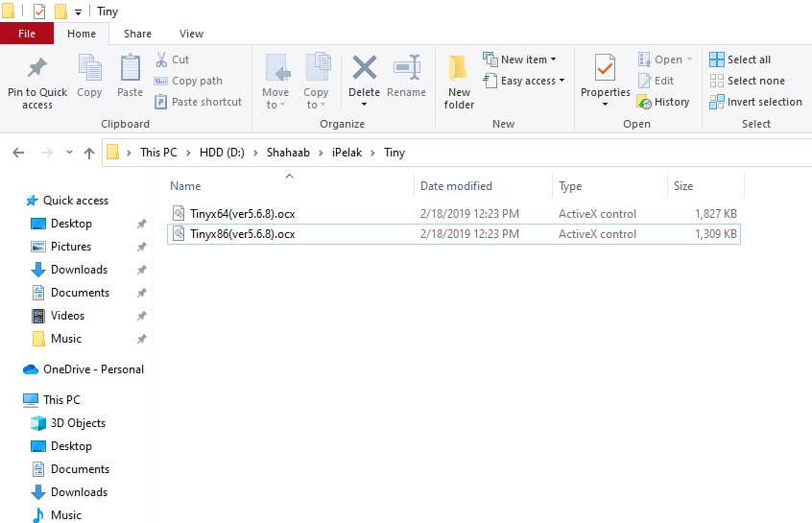Click the Rename icon
This screenshot has width=812, height=523.
tap(407, 67)
